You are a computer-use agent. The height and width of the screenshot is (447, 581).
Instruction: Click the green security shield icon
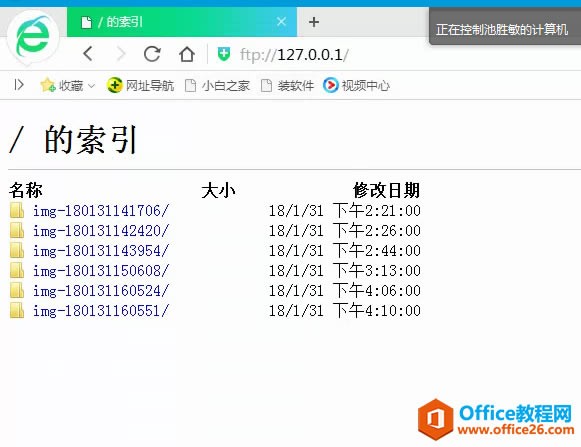(x=224, y=54)
